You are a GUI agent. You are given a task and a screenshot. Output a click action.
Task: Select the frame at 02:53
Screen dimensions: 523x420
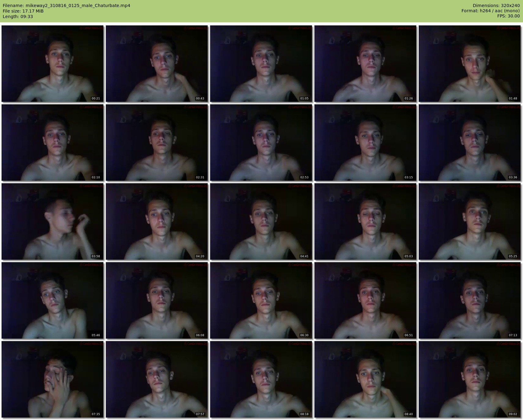click(261, 143)
